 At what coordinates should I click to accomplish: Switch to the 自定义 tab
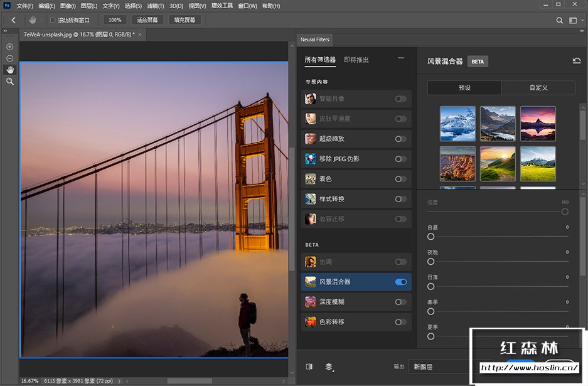point(538,87)
